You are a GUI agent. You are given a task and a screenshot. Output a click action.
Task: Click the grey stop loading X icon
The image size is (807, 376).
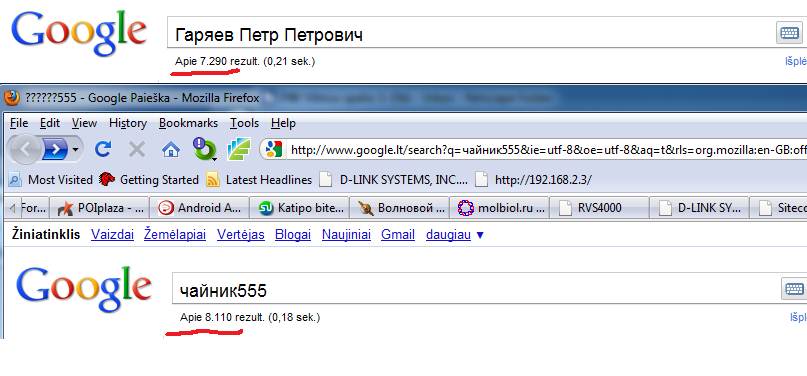click(136, 150)
